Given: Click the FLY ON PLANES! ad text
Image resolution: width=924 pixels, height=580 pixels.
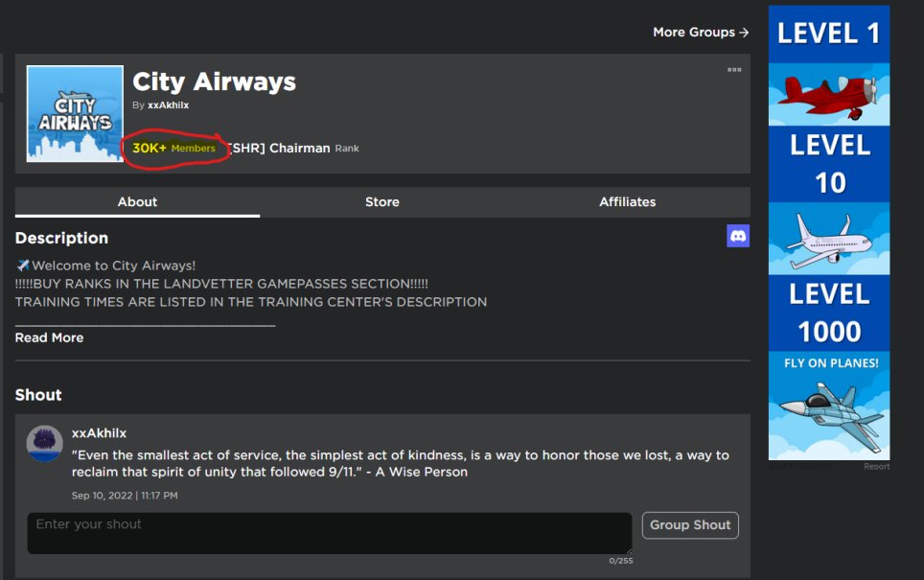Looking at the screenshot, I should pyautogui.click(x=831, y=363).
